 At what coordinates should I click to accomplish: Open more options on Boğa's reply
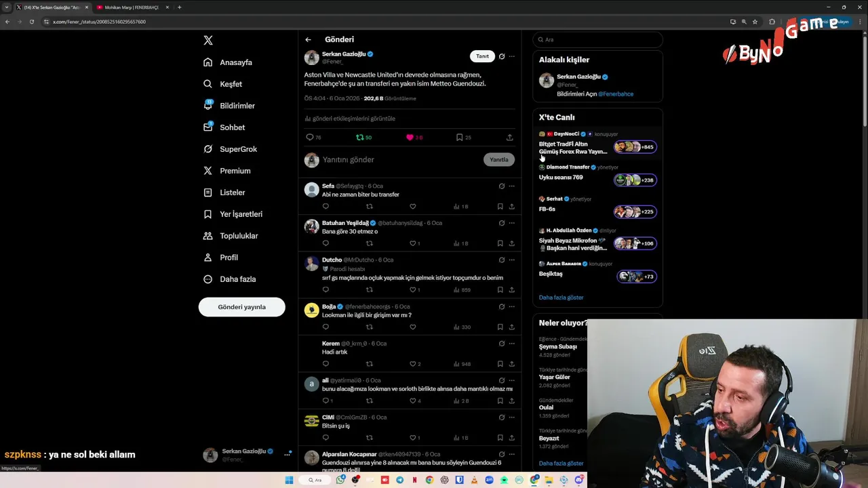coord(512,306)
